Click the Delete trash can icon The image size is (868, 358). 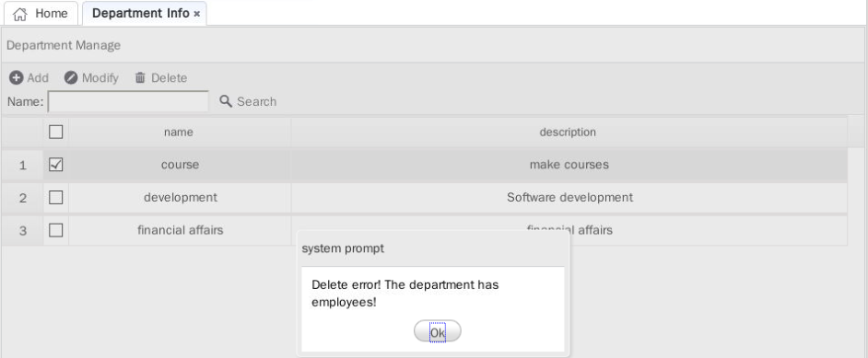[140, 78]
